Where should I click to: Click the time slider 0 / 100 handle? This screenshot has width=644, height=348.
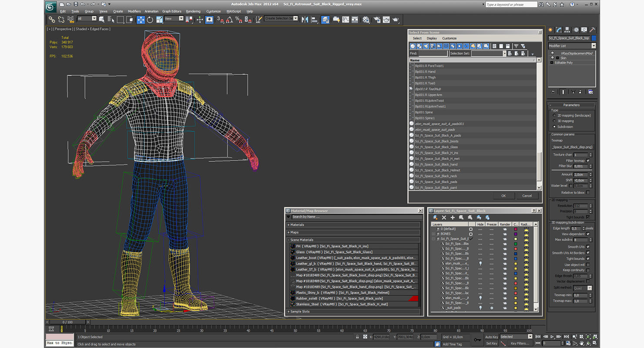click(x=67, y=322)
